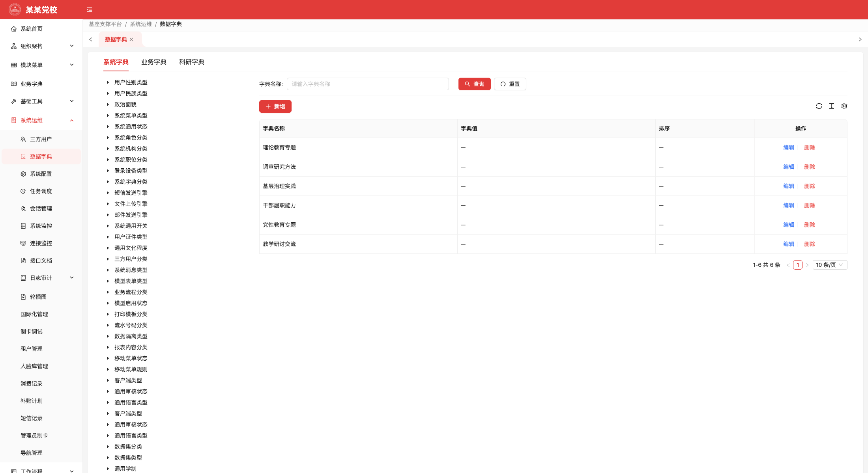Click the 连接监控 sidebar icon
The width and height of the screenshot is (868, 473).
[x=23, y=243]
